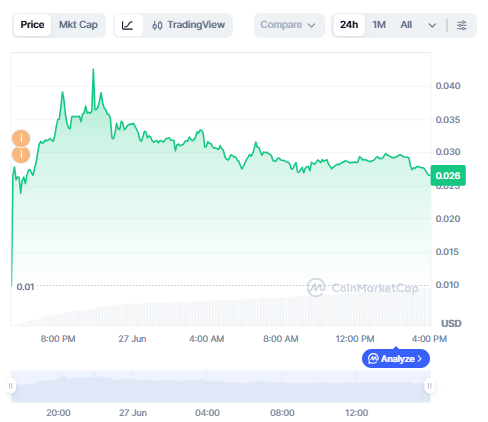Open the Compare dropdown

pos(289,25)
